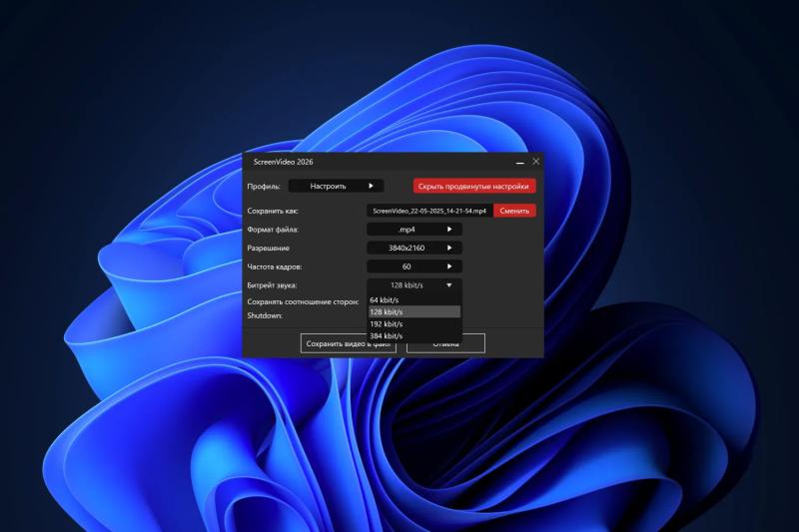
Task: Click the arrow icon next to 3840x2160
Action: click(449, 248)
